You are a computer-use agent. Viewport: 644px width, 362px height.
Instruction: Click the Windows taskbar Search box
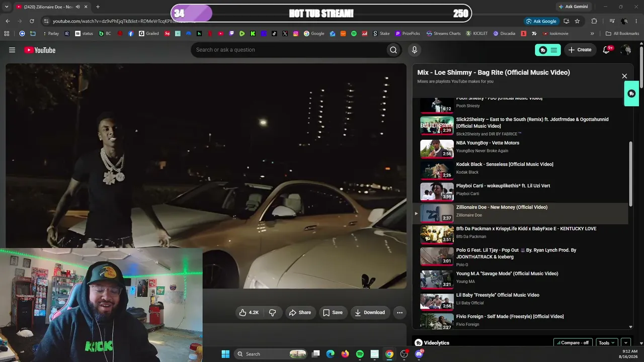271,354
